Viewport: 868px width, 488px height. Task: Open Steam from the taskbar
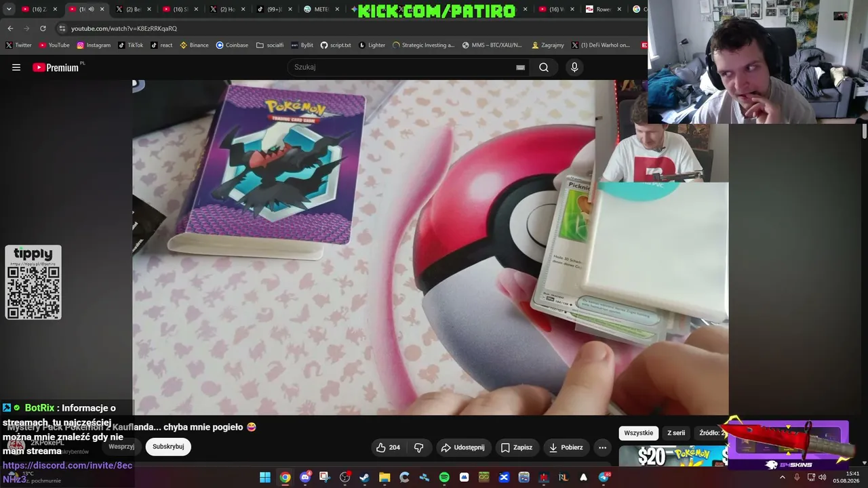(365, 477)
